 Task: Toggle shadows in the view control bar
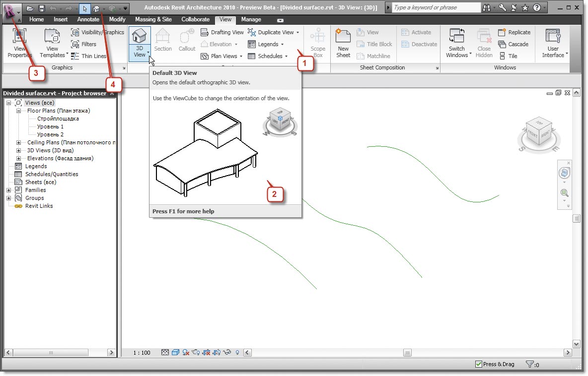186,352
